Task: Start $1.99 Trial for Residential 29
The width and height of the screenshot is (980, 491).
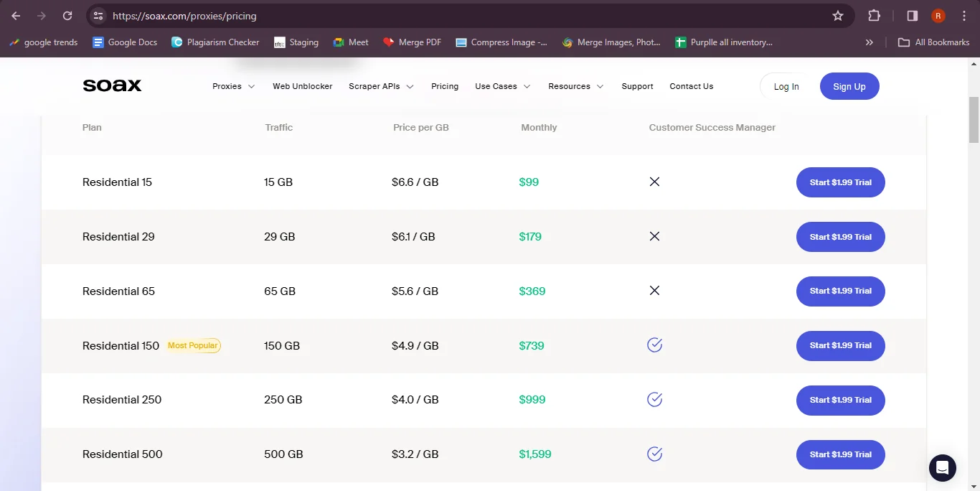Action: pyautogui.click(x=841, y=237)
